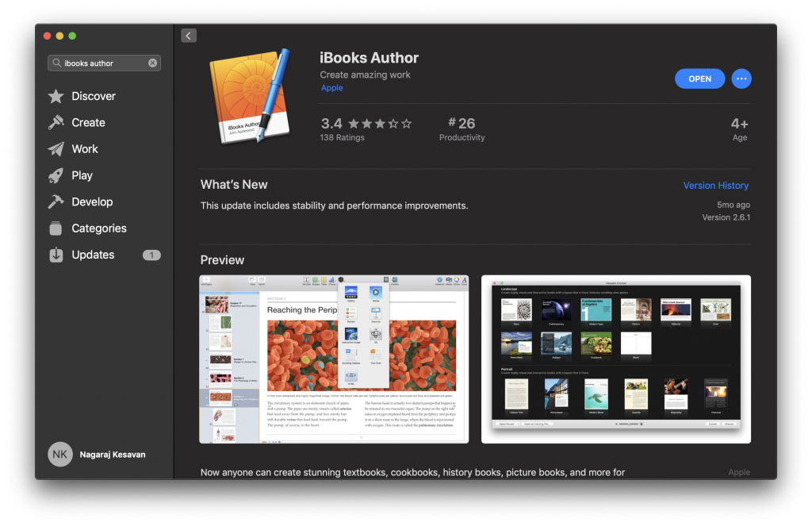Click the Preview heading
Image resolution: width=812 pixels, height=526 pixels.
coord(222,260)
